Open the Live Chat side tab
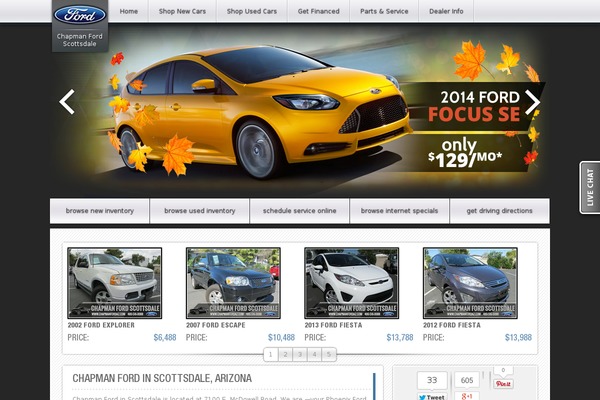The image size is (600, 400). [x=589, y=187]
